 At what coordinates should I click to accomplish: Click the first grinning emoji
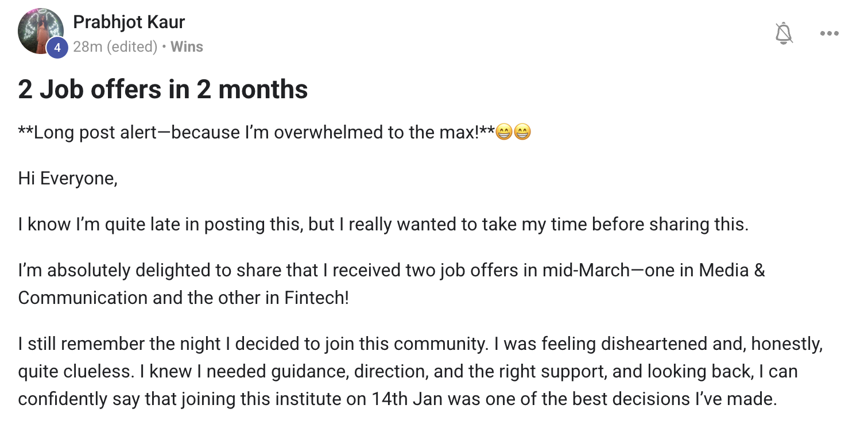(503, 133)
